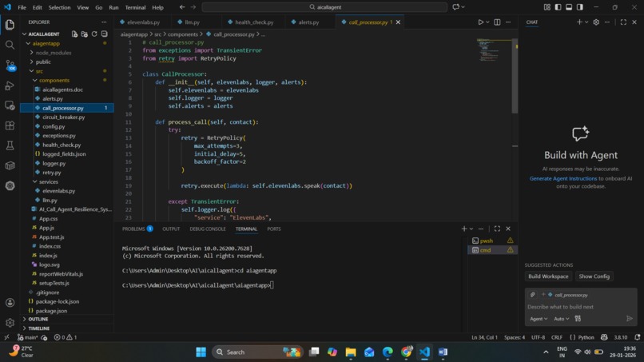Start a new chat with plus icon
The width and height of the screenshot is (644, 362).
(x=579, y=22)
